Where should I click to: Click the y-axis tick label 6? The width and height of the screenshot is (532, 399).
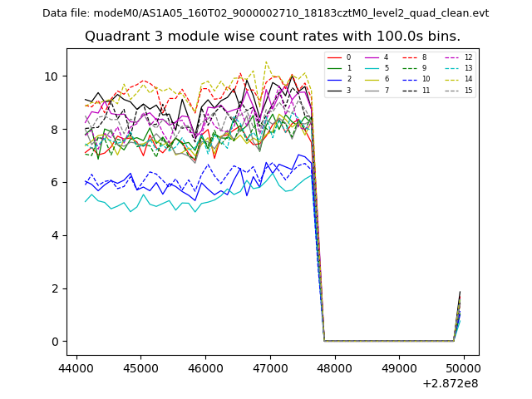[x=55, y=182]
